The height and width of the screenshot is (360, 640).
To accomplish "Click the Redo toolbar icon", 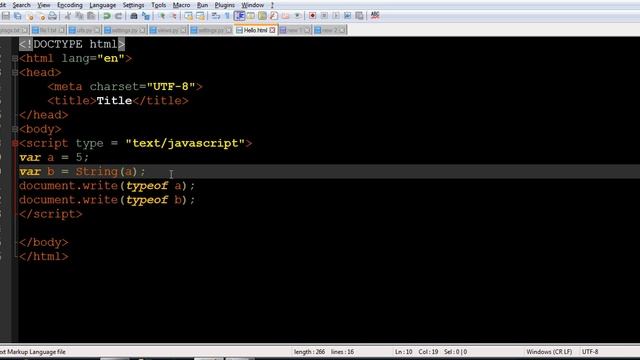I will tap(118, 16).
